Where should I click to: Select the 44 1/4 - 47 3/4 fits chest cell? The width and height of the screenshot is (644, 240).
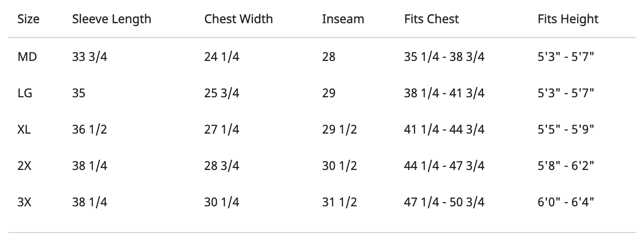pos(444,166)
